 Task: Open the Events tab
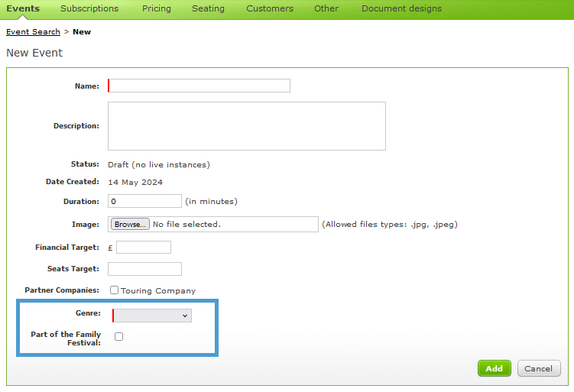pos(23,8)
